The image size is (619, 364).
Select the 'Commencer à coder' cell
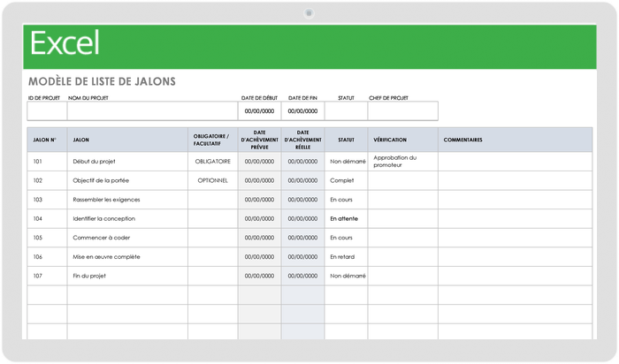127,238
